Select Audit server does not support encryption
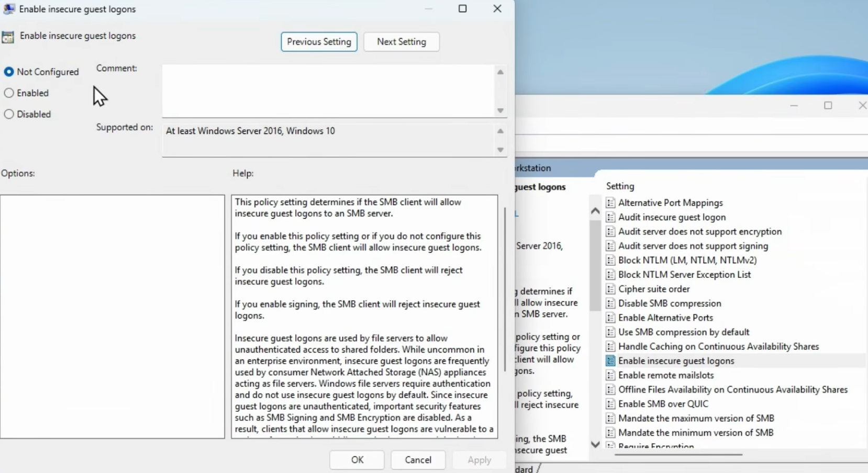Image resolution: width=868 pixels, height=473 pixels. coord(700,232)
